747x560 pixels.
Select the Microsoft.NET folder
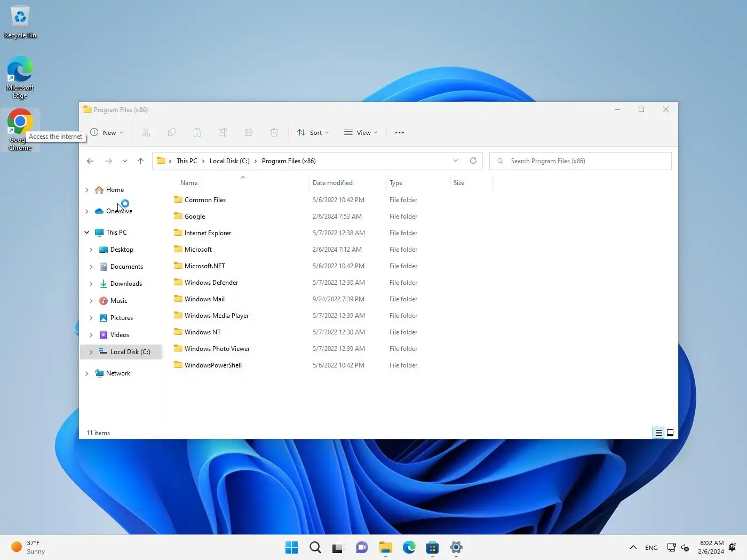tap(204, 266)
